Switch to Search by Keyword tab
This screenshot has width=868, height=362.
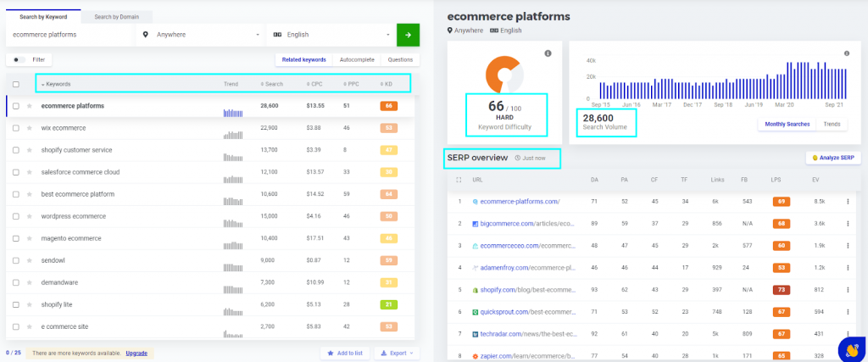tap(43, 17)
